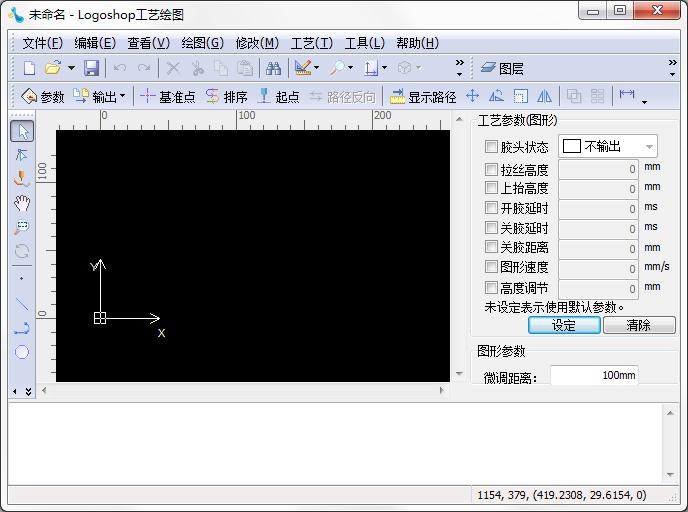Create a new file from toolbar
The image size is (688, 512).
[29, 68]
